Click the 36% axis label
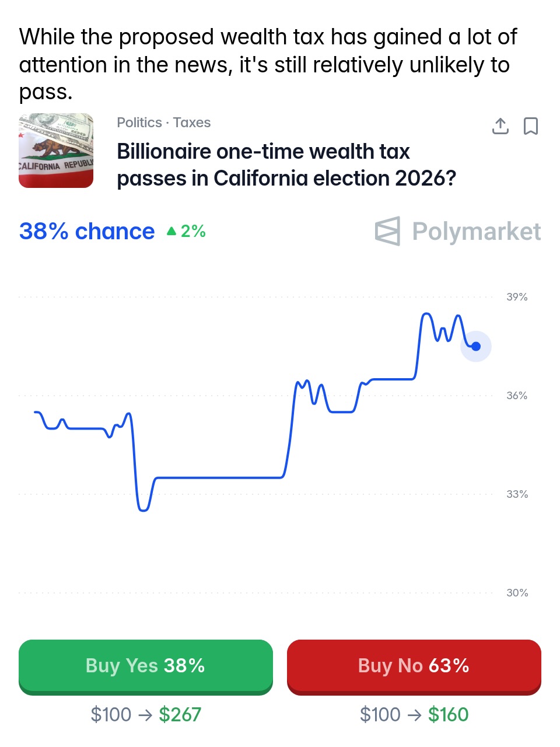The height and width of the screenshot is (747, 560). point(517,396)
